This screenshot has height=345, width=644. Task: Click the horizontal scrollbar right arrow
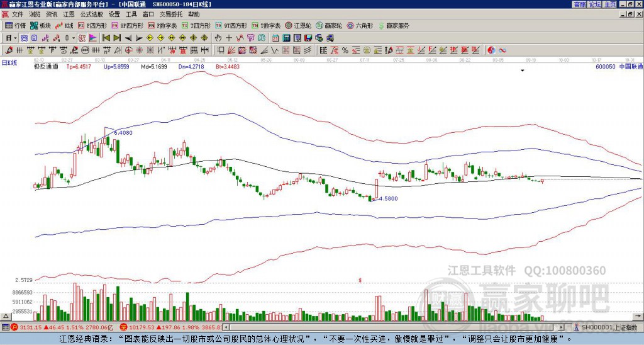pos(561,327)
